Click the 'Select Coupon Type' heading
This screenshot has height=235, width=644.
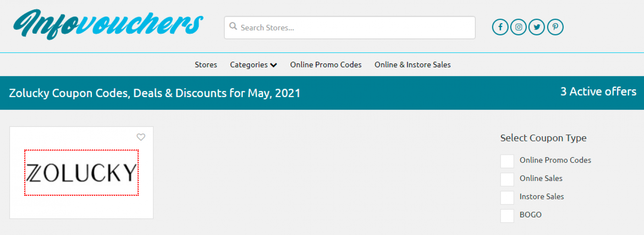543,138
